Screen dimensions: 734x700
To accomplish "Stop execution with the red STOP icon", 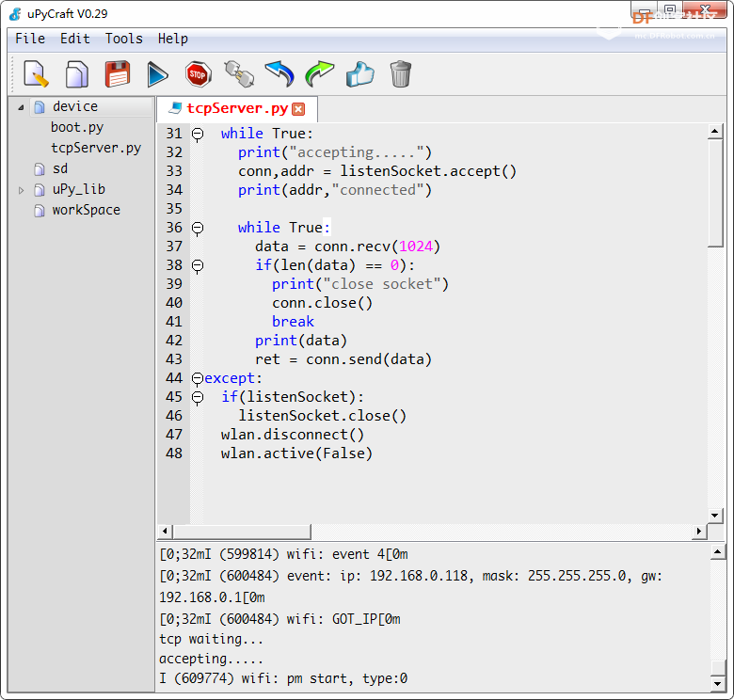I will coord(198,74).
